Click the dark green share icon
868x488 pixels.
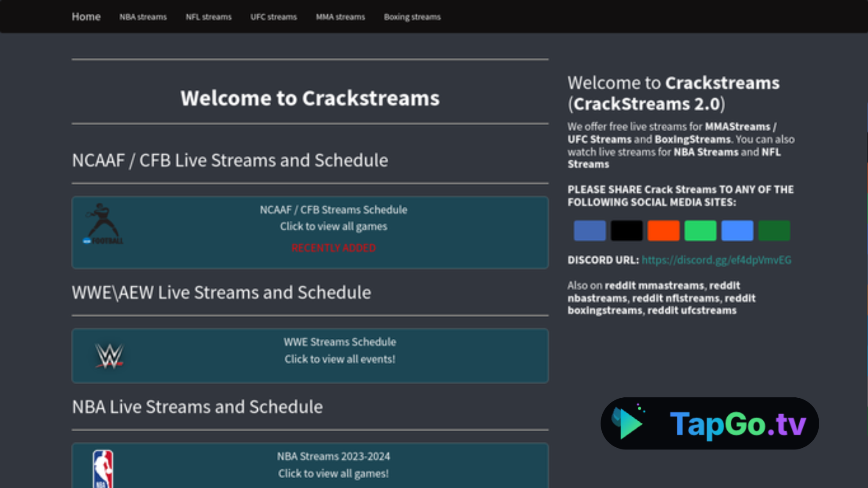click(773, 230)
